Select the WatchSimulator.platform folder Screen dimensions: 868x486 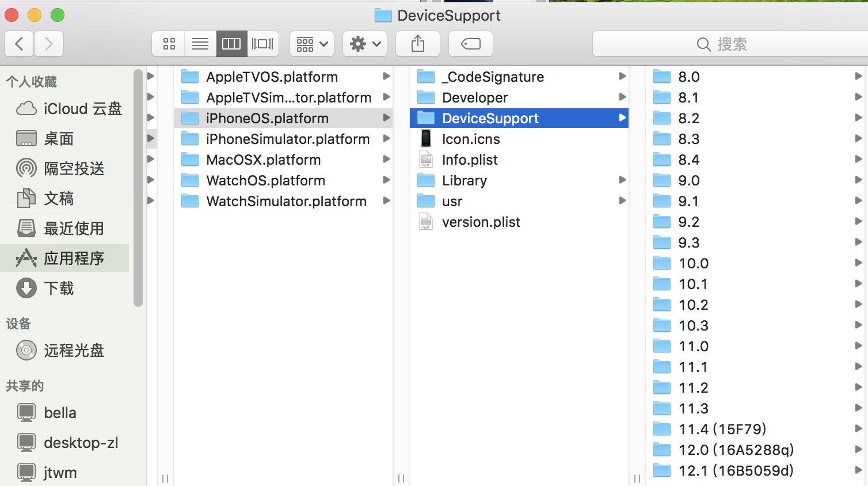click(283, 201)
